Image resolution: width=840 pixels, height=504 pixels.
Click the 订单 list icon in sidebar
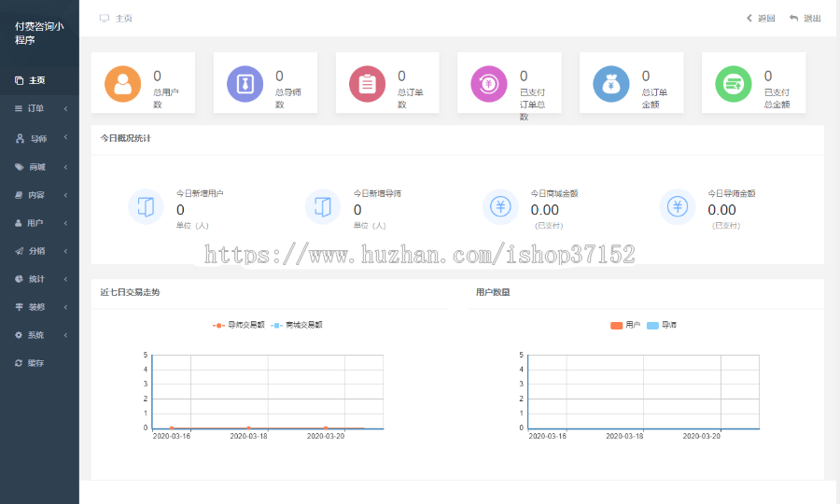(x=19, y=108)
